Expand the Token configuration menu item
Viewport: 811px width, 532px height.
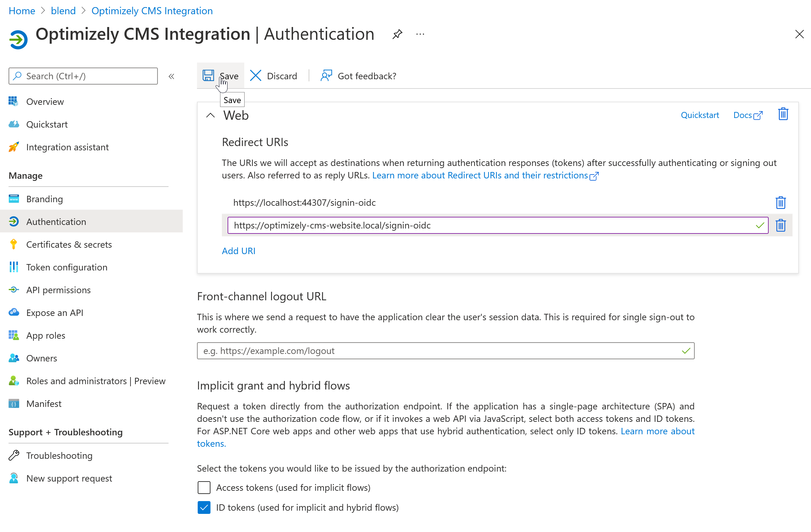(66, 267)
